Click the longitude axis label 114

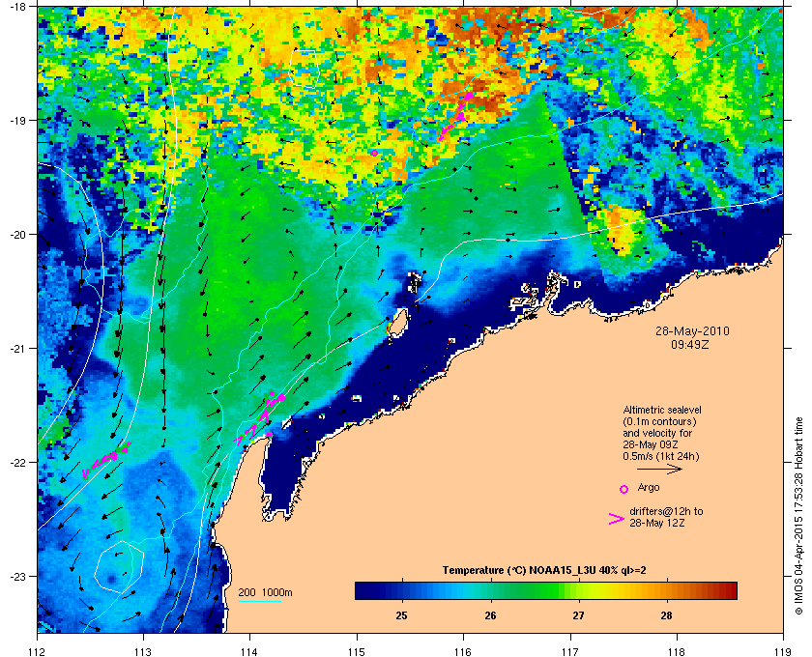click(250, 651)
